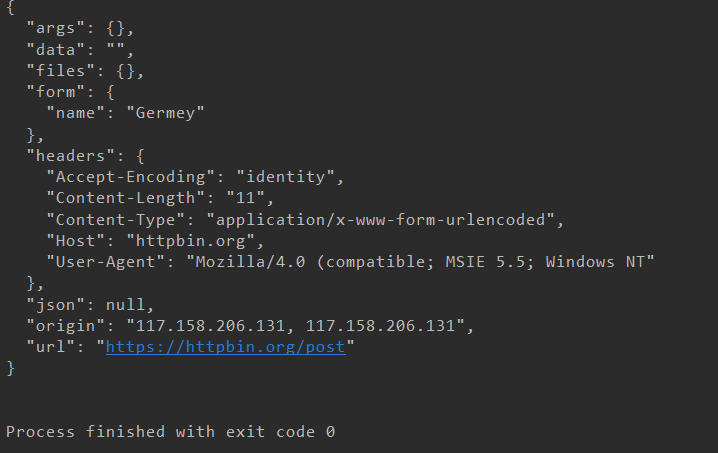Click the "form" key text
The image size is (718, 453).
[56, 92]
